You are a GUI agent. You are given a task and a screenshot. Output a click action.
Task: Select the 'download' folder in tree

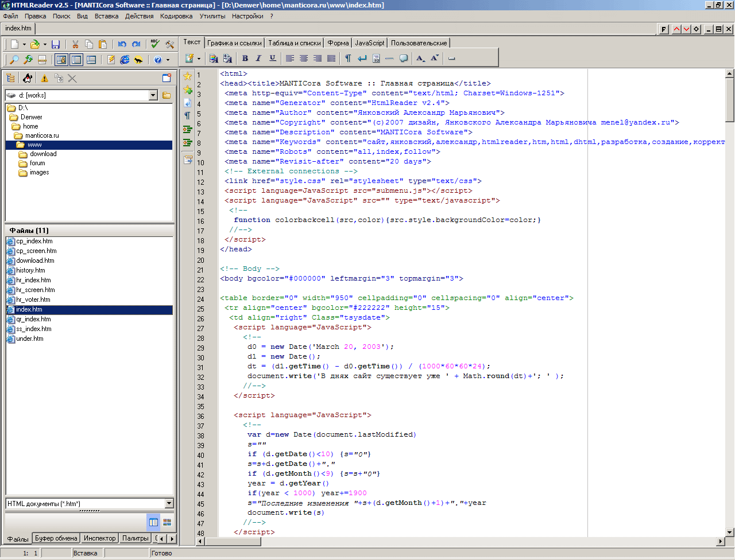(43, 154)
